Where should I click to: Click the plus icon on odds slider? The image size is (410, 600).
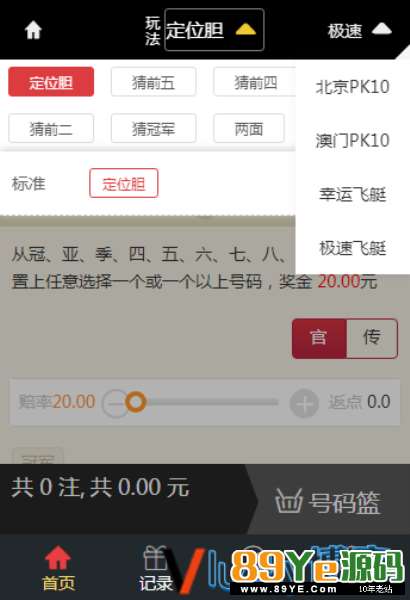[x=304, y=403]
